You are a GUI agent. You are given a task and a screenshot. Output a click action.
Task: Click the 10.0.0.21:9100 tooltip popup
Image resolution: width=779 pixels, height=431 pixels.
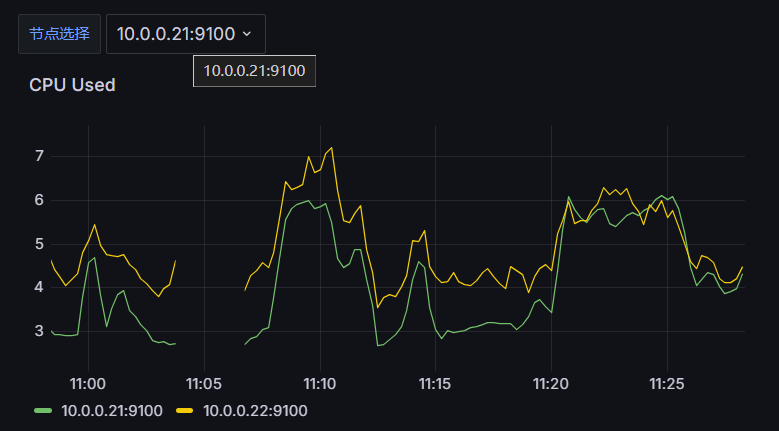point(254,71)
